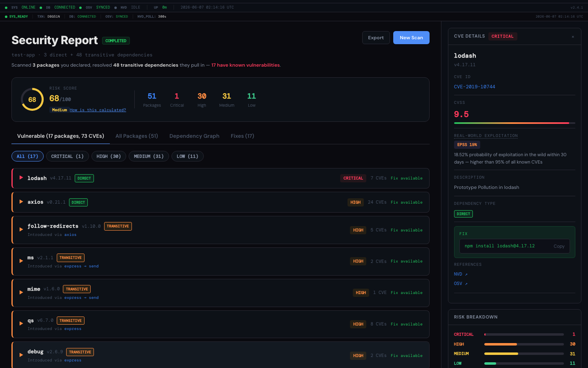Filter by CRITICAL (1) severity

[67, 156]
